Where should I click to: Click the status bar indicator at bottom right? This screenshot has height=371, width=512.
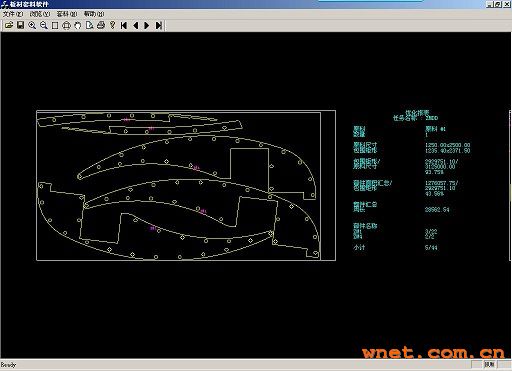point(490,364)
